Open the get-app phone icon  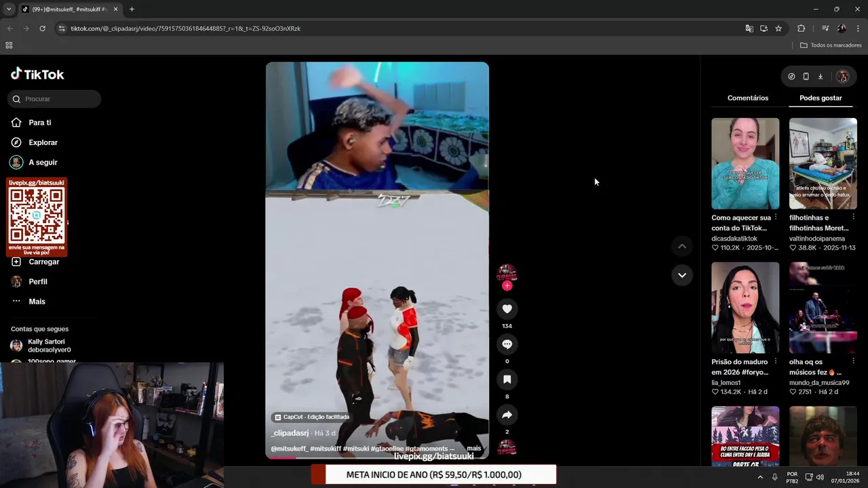tap(806, 77)
